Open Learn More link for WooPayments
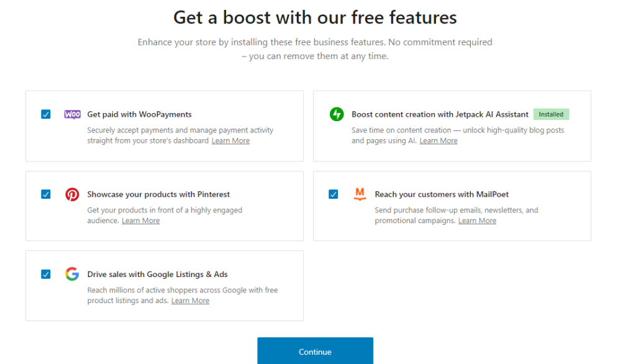 230,141
